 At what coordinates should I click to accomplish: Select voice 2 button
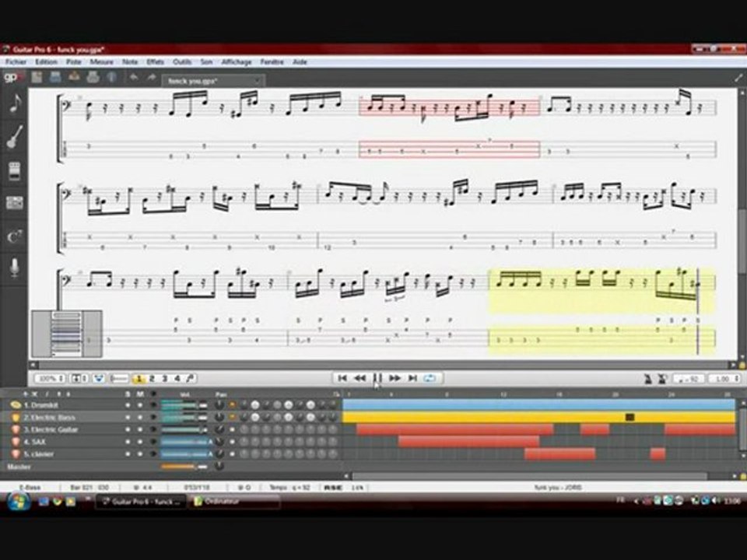point(152,379)
